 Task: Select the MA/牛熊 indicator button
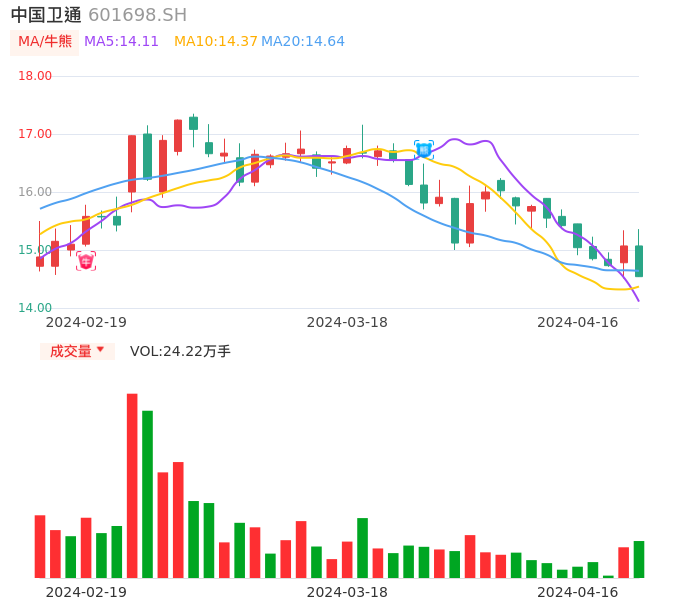pos(45,42)
